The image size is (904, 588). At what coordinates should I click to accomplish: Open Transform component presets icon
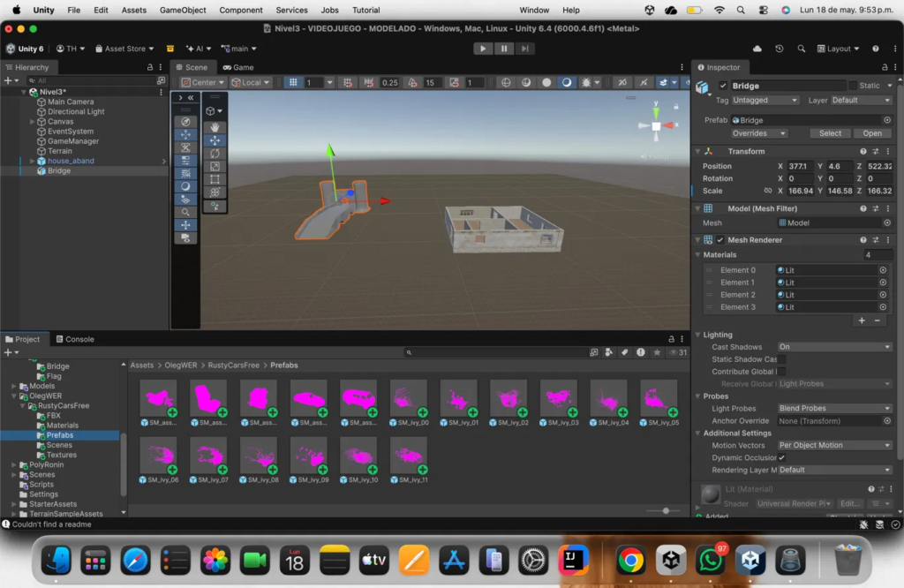pos(875,151)
